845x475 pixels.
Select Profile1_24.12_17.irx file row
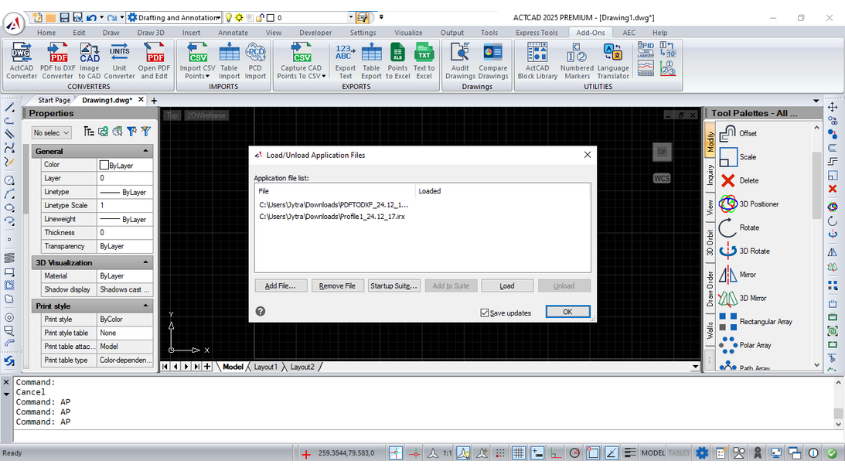pos(332,216)
